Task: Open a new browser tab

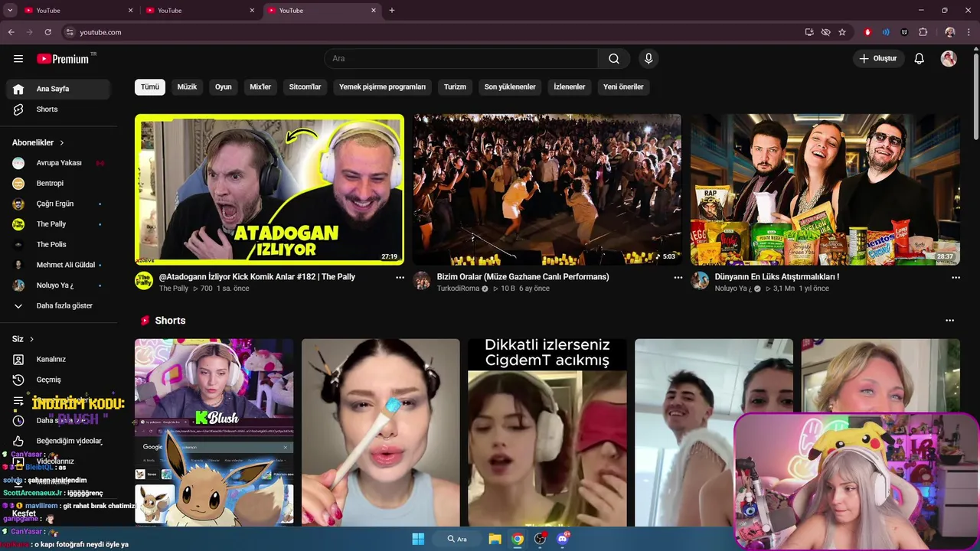Action: [x=392, y=11]
